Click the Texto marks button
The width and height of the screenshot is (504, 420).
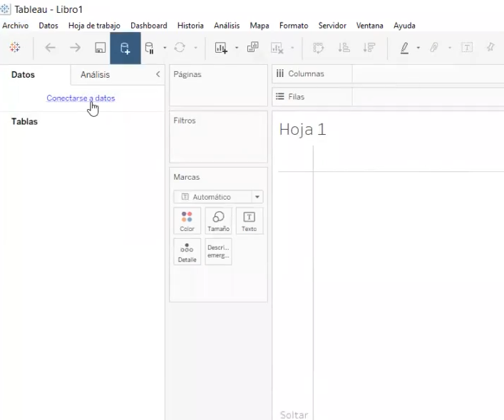point(249,221)
